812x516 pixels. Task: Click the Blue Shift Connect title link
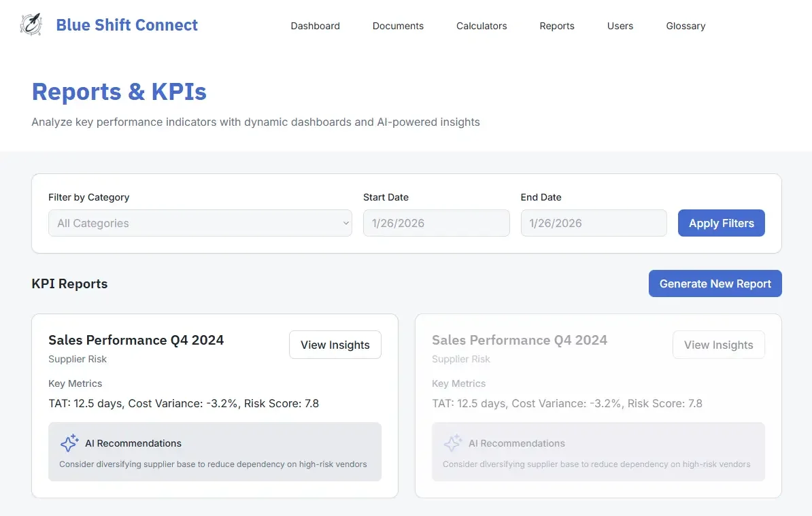tap(126, 24)
